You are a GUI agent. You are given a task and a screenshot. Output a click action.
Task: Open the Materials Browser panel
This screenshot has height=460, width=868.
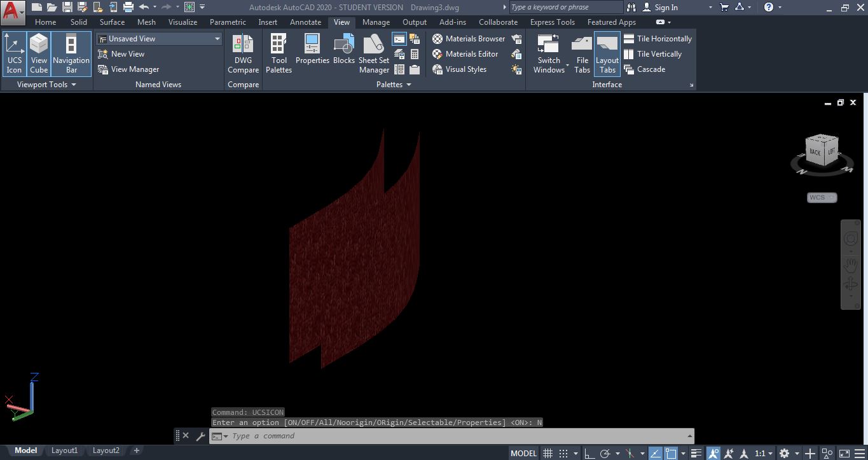pos(469,38)
